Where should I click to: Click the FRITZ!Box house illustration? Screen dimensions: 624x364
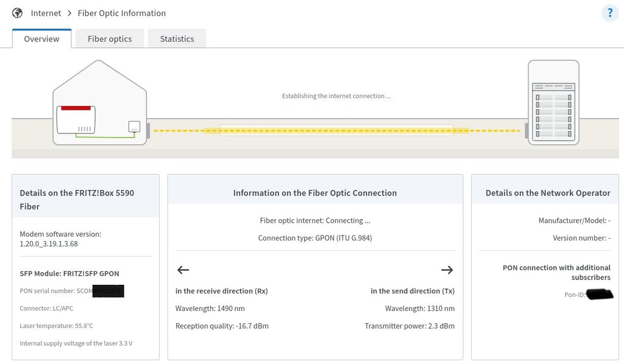tap(100, 102)
